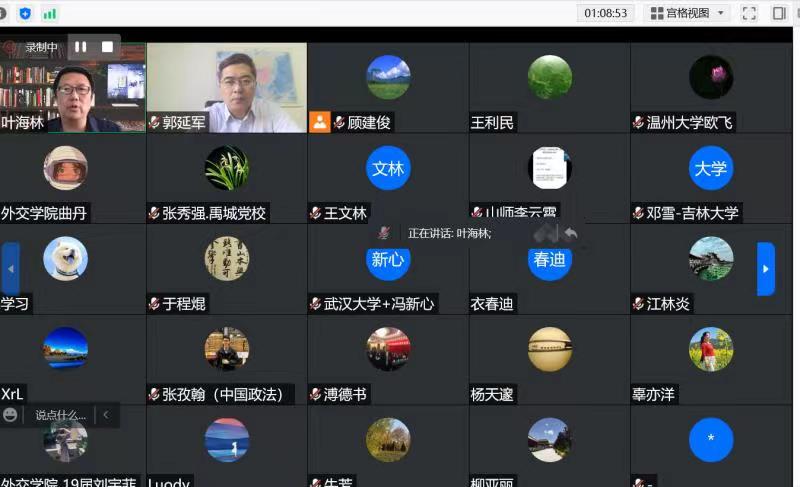The width and height of the screenshot is (800, 487).
Task: Pause the meeting recording
Action: coord(81,47)
